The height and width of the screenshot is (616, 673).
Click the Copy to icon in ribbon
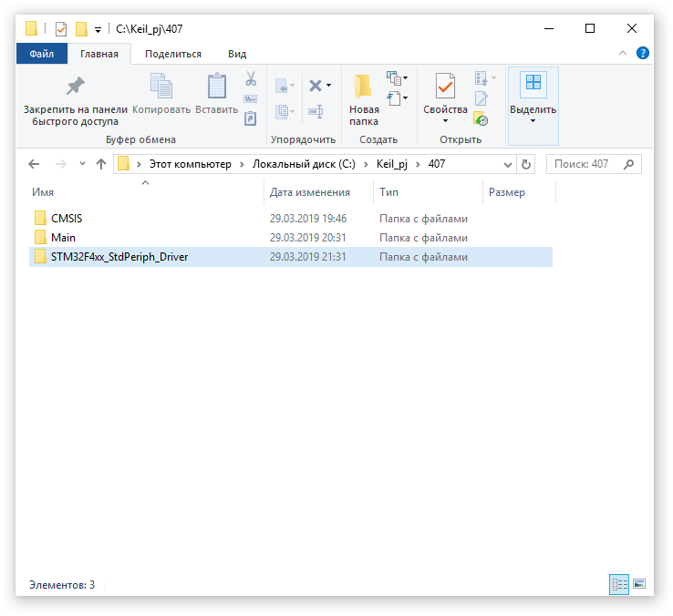(282, 112)
